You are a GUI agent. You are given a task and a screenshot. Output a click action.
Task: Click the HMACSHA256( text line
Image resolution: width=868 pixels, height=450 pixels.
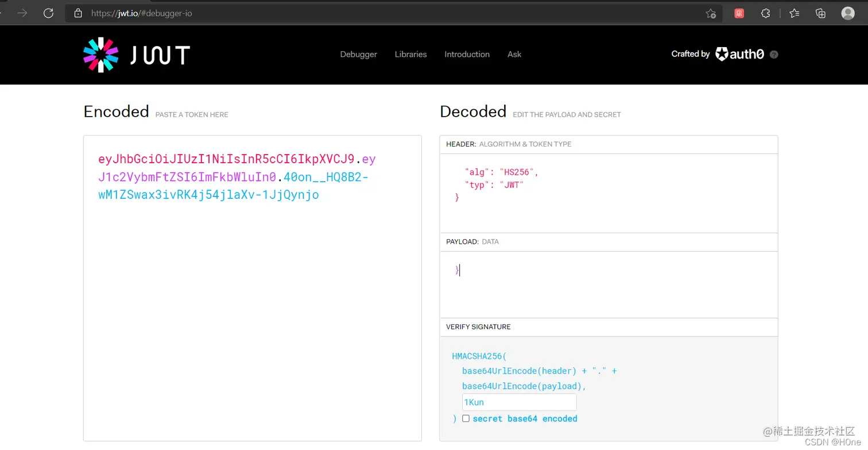tap(479, 356)
